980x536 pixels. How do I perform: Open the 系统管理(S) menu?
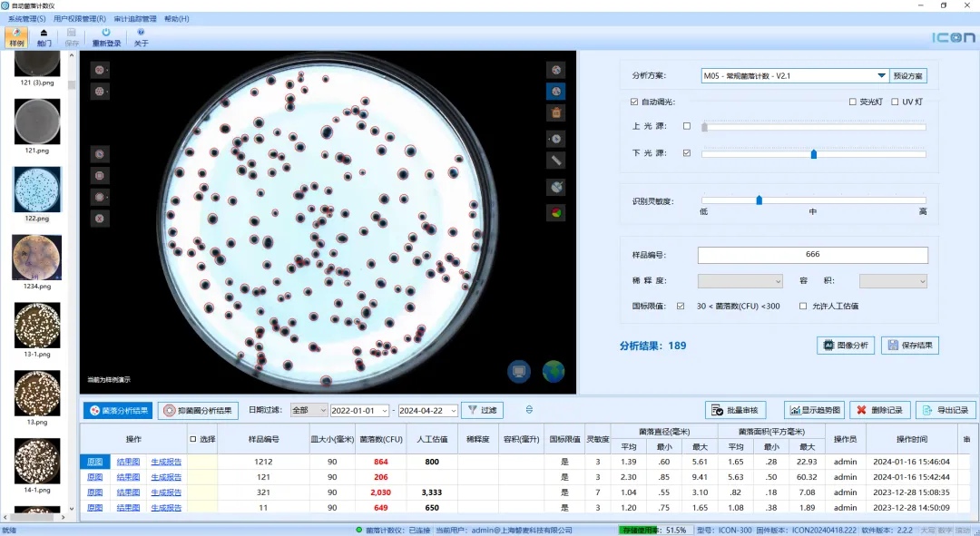pyautogui.click(x=26, y=18)
